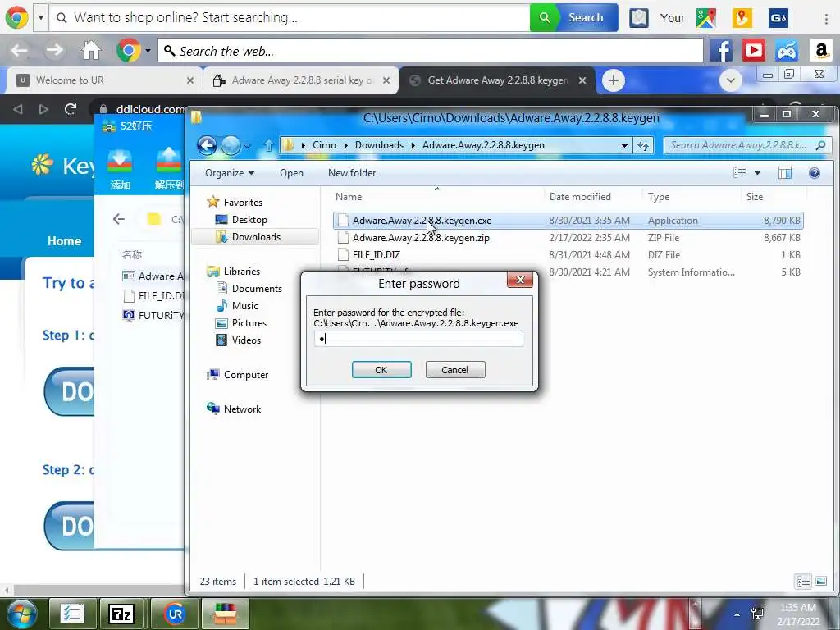Screen dimensions: 840x630
Task: Sort by the Date modified column header
Action: pos(580,197)
